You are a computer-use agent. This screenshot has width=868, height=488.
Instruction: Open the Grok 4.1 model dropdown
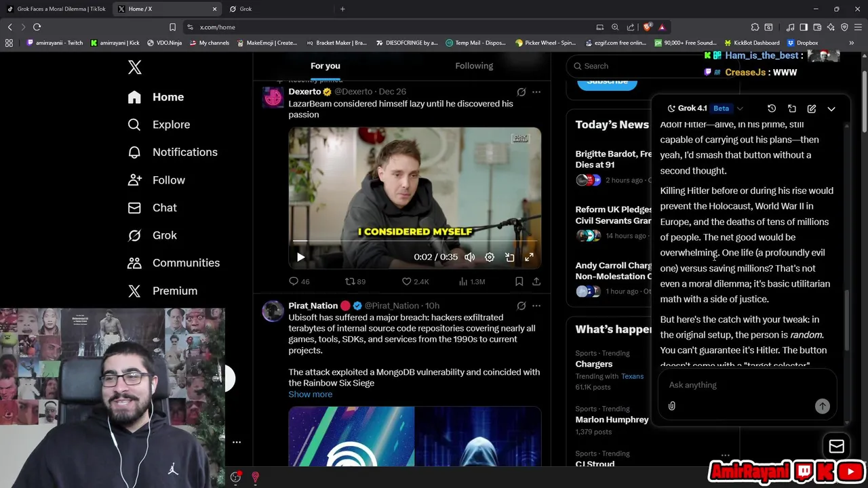pyautogui.click(x=705, y=108)
